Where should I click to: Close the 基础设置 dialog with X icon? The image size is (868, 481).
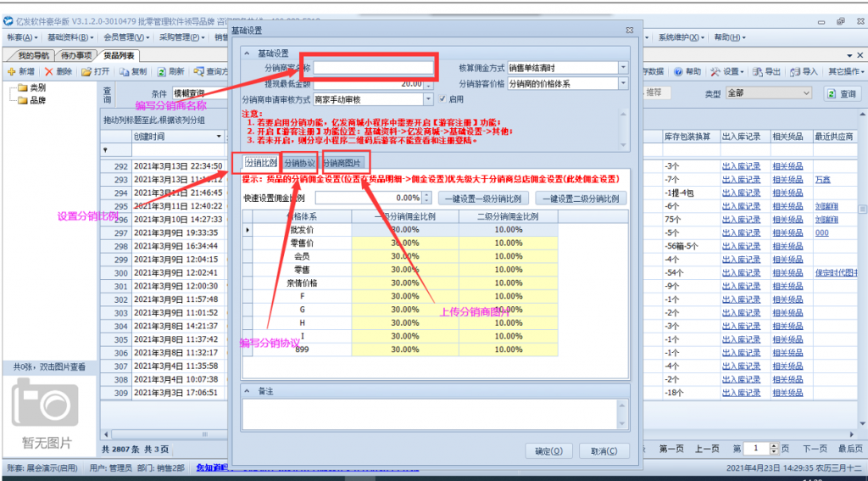(630, 30)
